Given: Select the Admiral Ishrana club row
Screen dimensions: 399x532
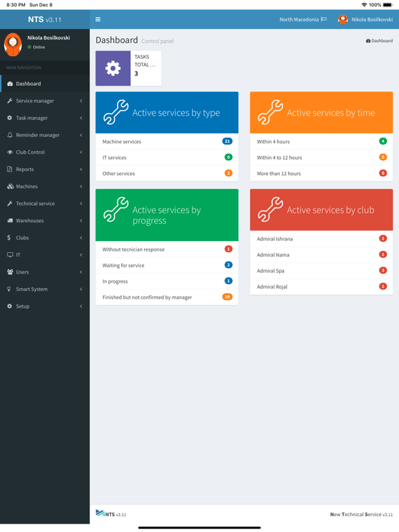Looking at the screenshot, I should click(321, 239).
